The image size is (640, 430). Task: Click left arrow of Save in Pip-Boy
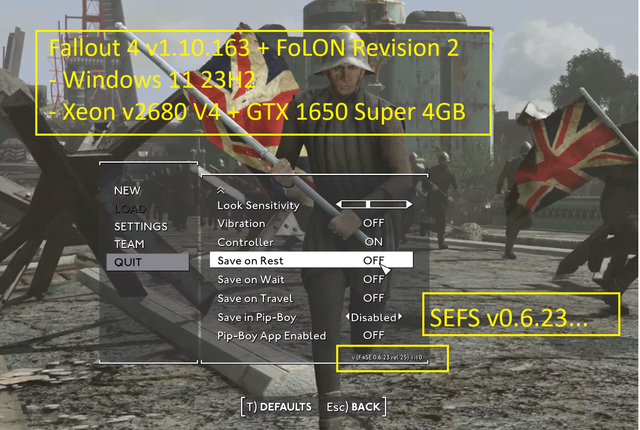tap(347, 317)
